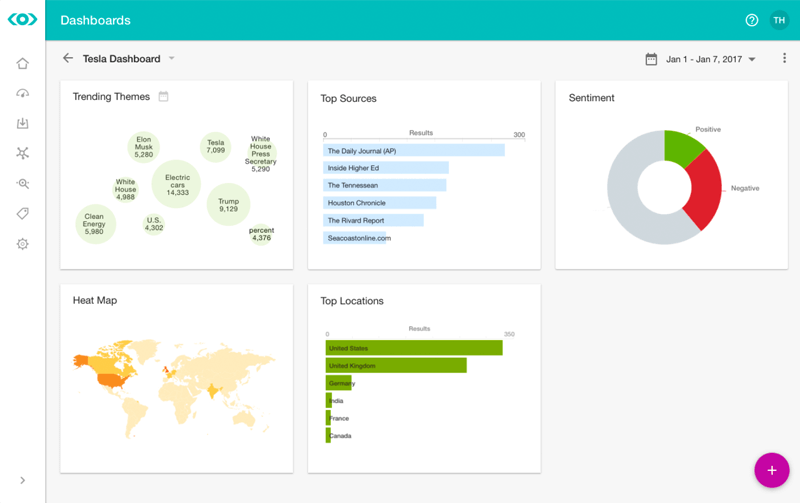This screenshot has width=800, height=503.
Task: Open the TH user avatar menu
Action: [779, 20]
